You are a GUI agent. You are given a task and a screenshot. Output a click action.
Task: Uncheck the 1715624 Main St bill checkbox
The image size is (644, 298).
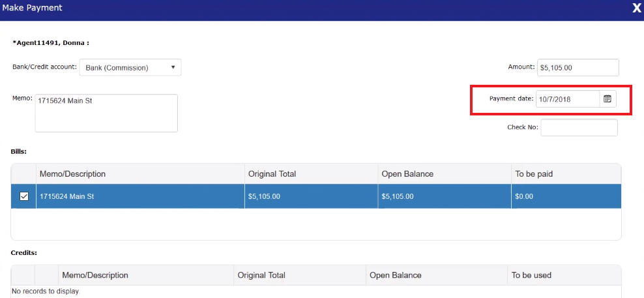(24, 196)
